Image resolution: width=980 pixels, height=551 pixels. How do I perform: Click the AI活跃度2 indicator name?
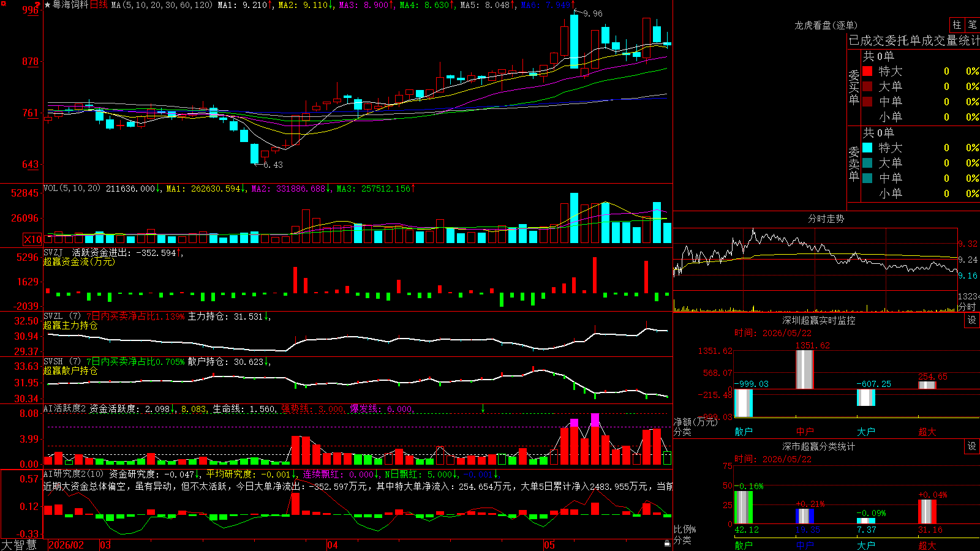click(x=65, y=408)
